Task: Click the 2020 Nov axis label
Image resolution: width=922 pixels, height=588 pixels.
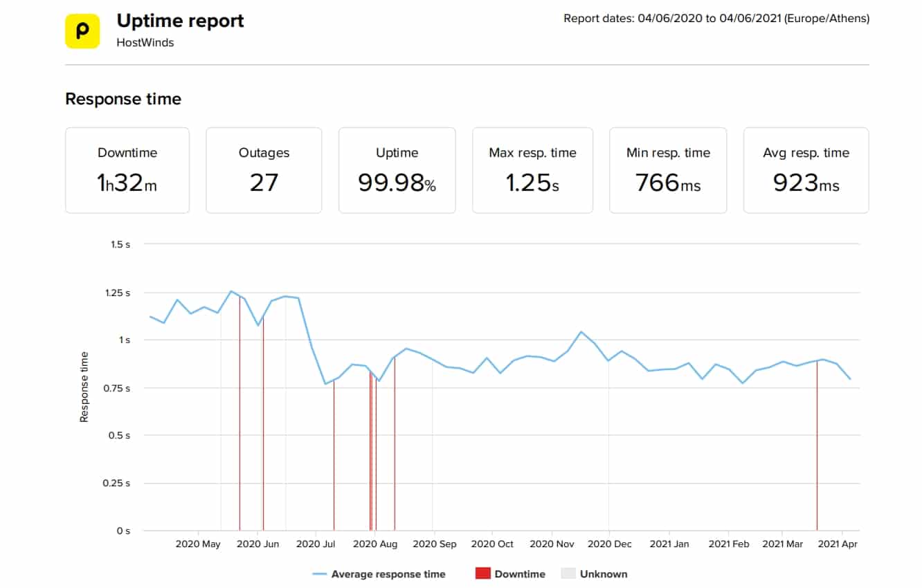Action: point(552,544)
